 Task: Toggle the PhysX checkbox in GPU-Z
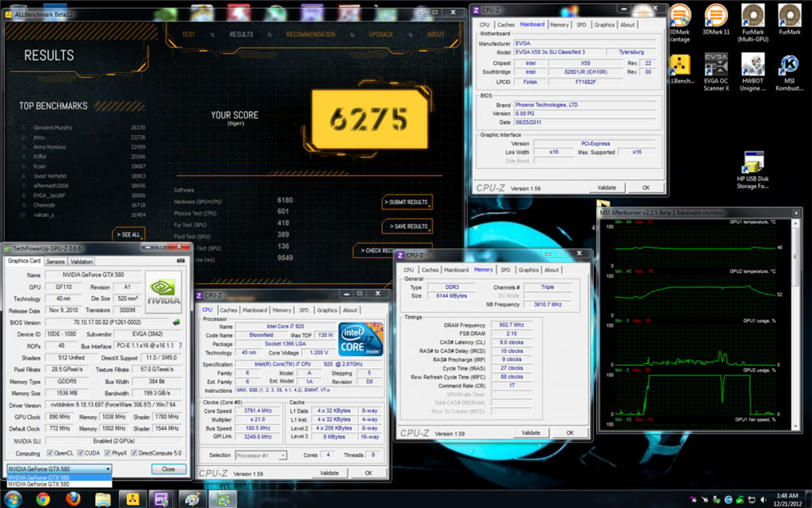[107, 453]
